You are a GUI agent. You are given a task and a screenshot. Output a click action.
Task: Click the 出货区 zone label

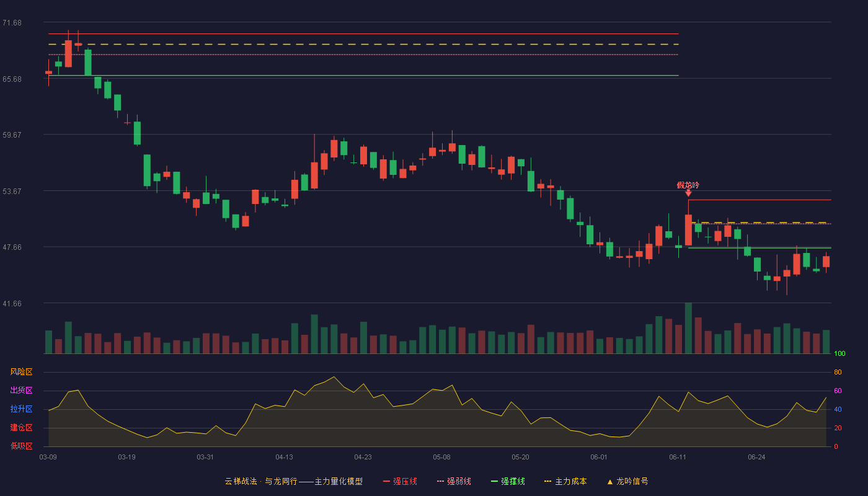21,391
